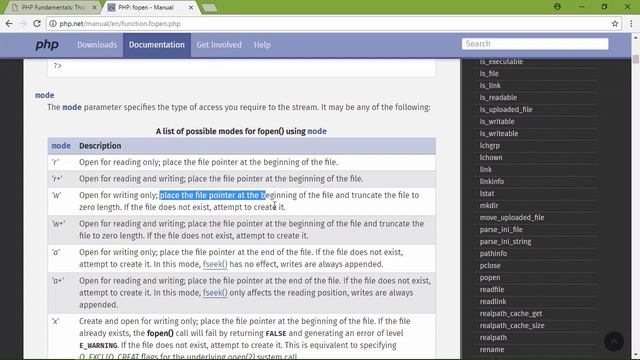Viewport: 640px width, 360px height.
Task: Click the 'a+' mode cell
Action: tap(62, 293)
